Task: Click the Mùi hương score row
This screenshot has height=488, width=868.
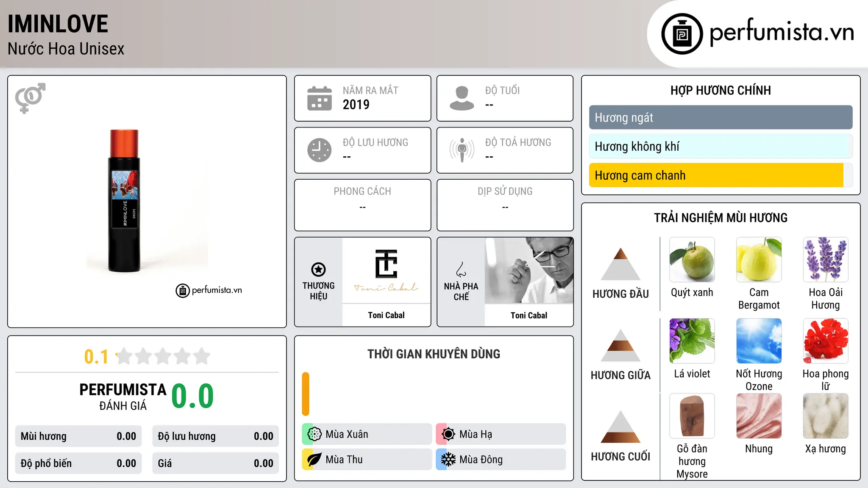Action: [x=78, y=436]
